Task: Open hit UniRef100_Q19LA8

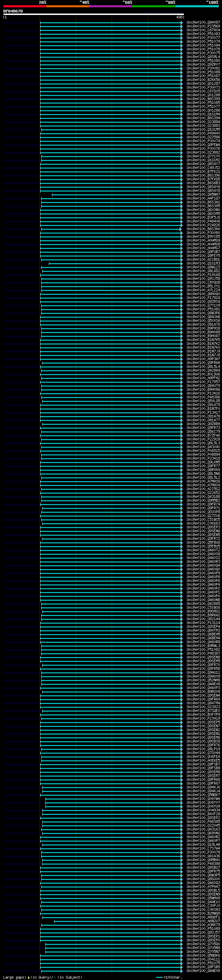Action: (203, 844)
